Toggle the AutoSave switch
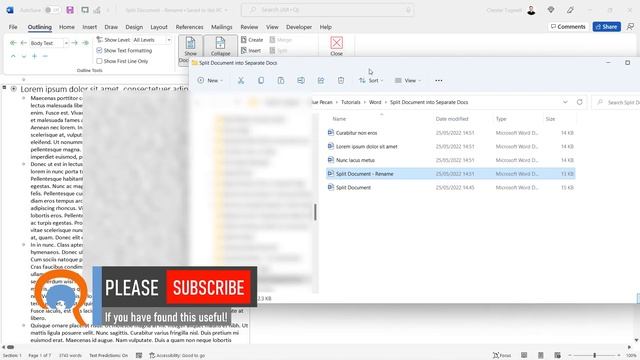 (x=51, y=10)
